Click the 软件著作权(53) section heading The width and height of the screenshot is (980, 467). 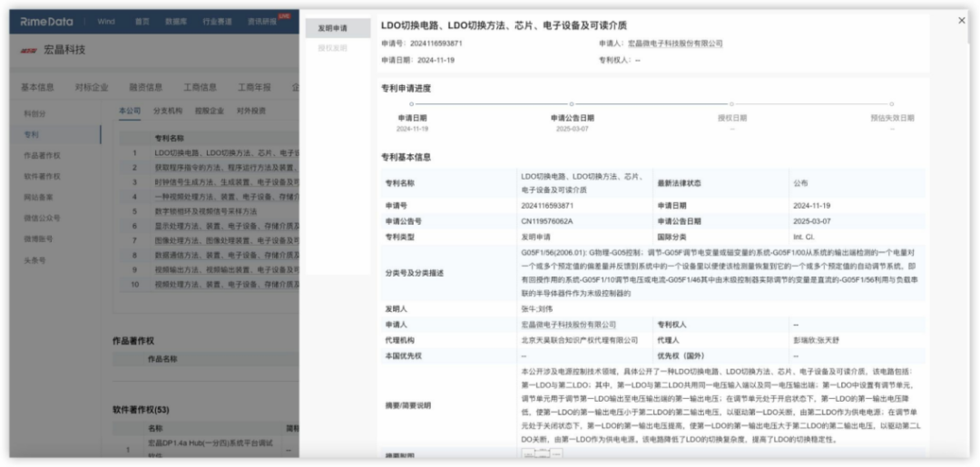(141, 410)
